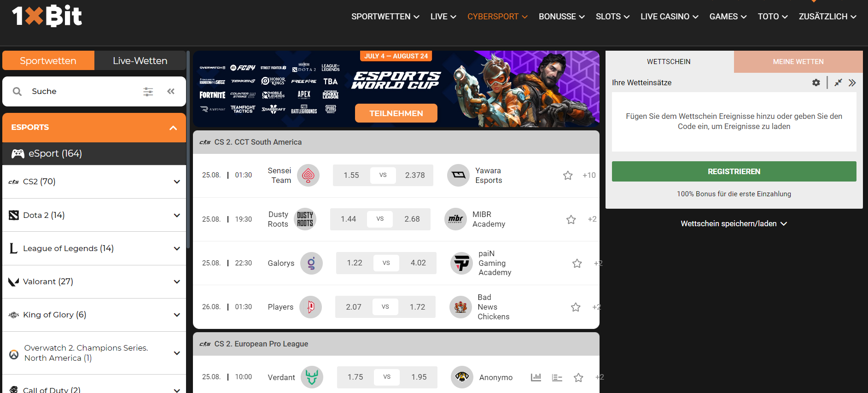The image size is (868, 393).
Task: Open the MEINE WETTEN tab
Action: click(798, 62)
